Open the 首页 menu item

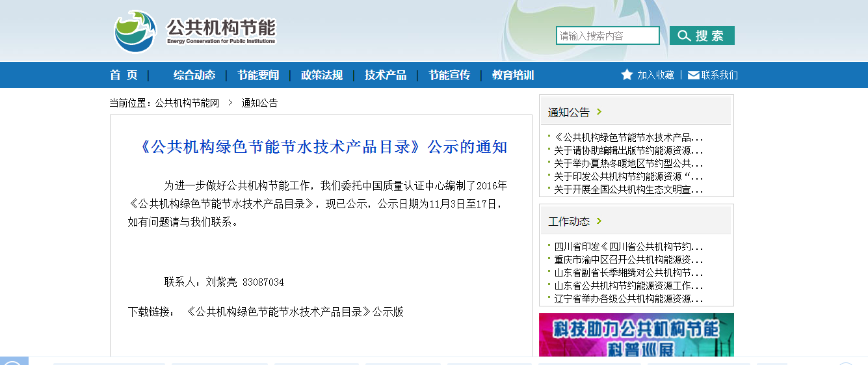124,75
